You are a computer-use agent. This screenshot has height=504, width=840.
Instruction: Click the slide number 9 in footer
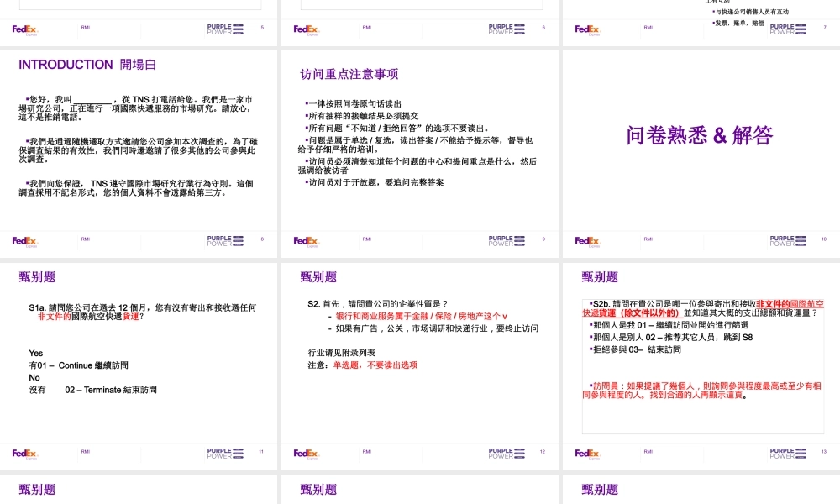pos(543,239)
